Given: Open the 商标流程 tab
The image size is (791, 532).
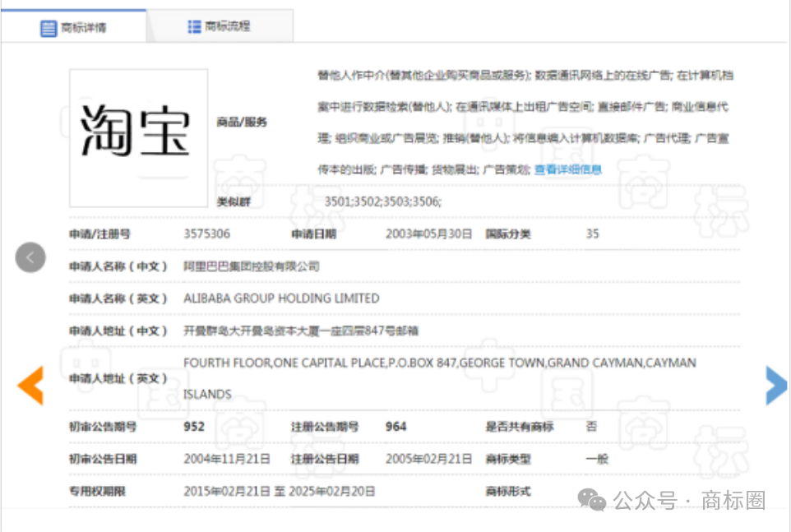Looking at the screenshot, I should 219,26.
